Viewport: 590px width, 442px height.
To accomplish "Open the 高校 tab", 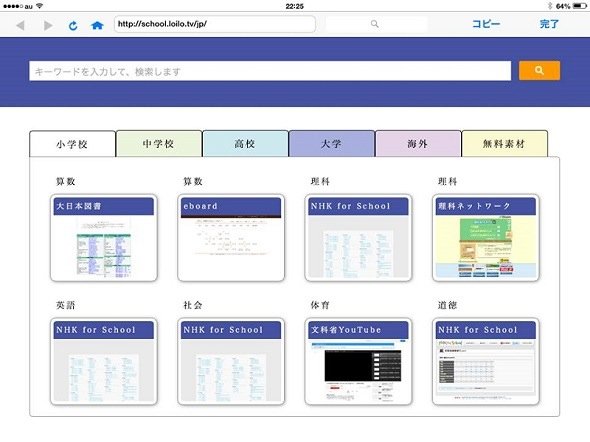I will [x=245, y=144].
